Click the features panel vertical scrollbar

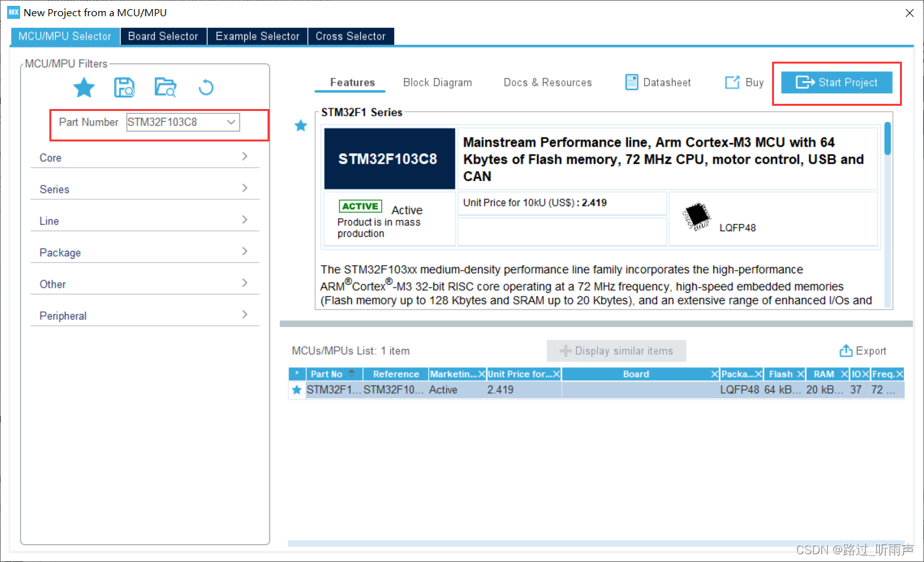(x=888, y=139)
